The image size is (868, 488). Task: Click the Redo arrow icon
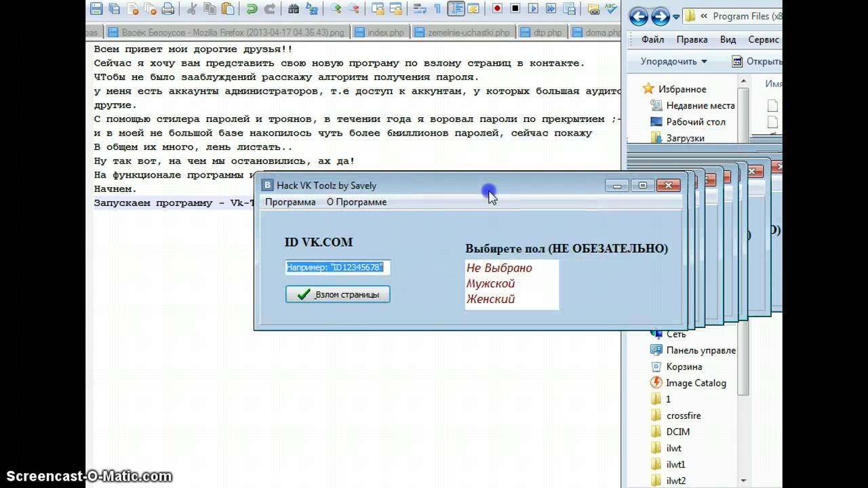coord(270,9)
